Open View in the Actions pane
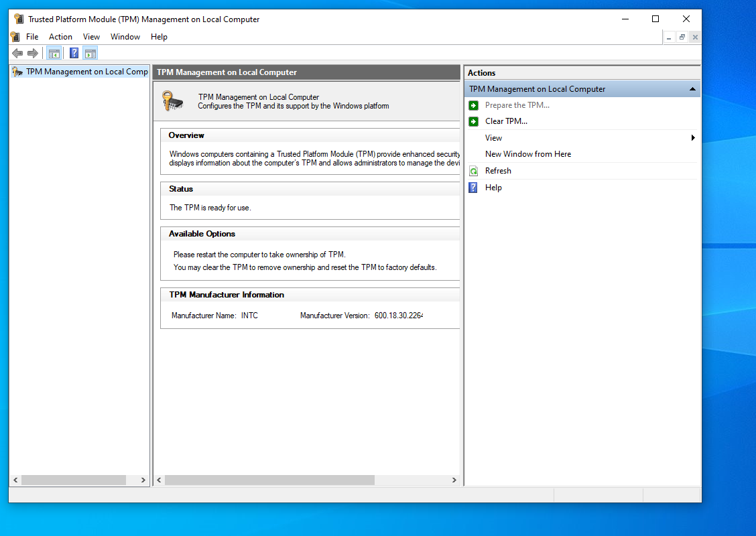This screenshot has width=756, height=536. click(493, 138)
